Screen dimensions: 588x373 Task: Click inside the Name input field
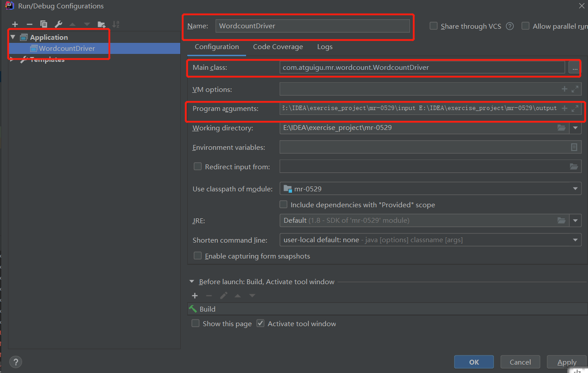[x=313, y=26]
